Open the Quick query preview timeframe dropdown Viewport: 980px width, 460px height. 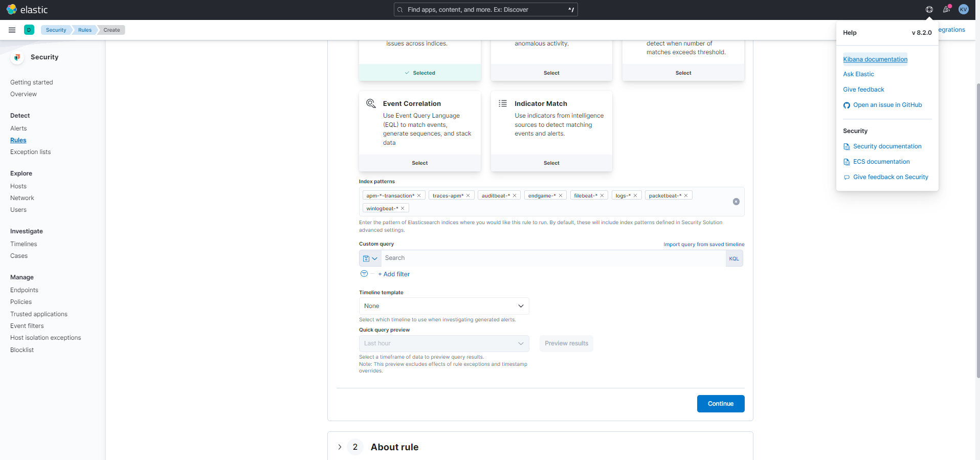444,343
